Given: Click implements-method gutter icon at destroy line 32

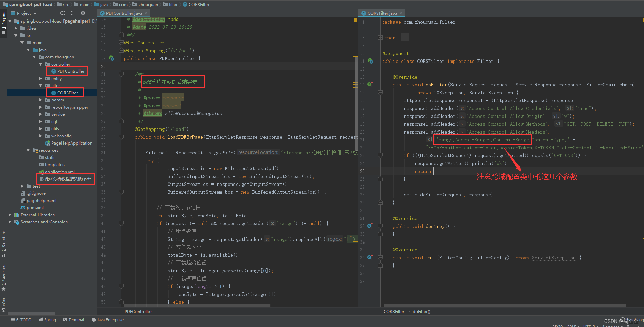Looking at the screenshot, I should click(370, 226).
